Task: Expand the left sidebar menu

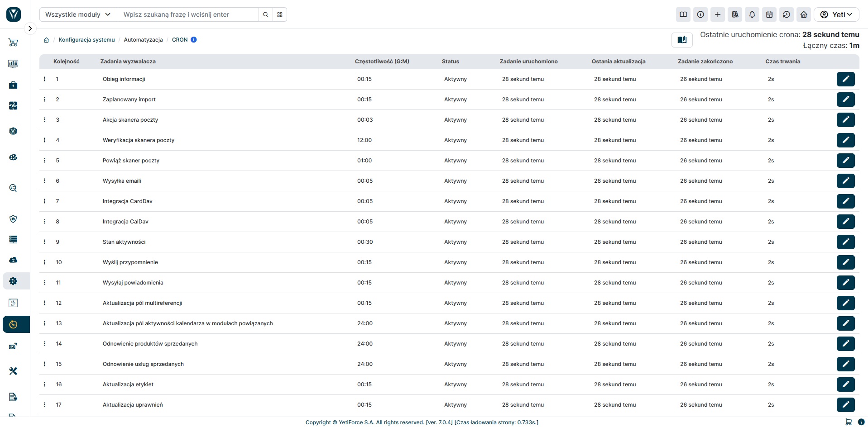Action: [x=30, y=28]
